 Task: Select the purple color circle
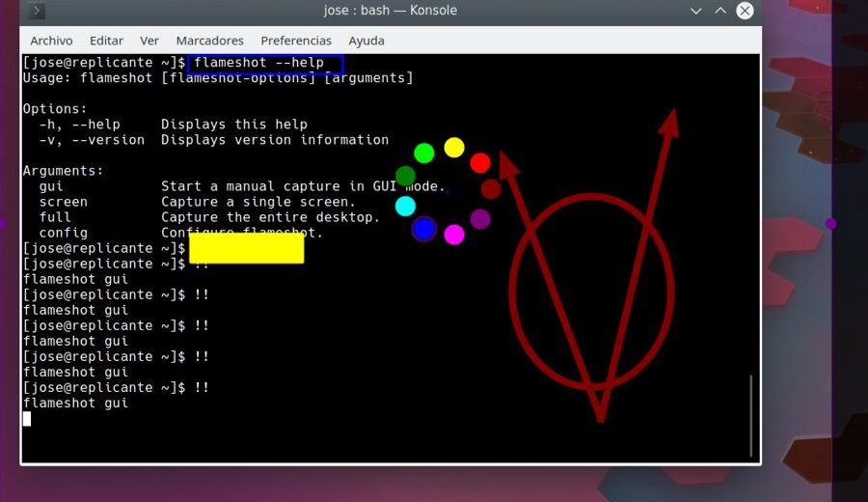coord(480,219)
